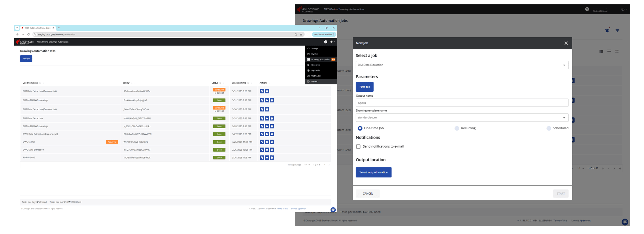Image resolution: width=644 pixels, height=234 pixels.
Task: Duplicate the DWG Data Extraction job mt-27LWfO7ime6GV10vmT
Action: (262, 150)
